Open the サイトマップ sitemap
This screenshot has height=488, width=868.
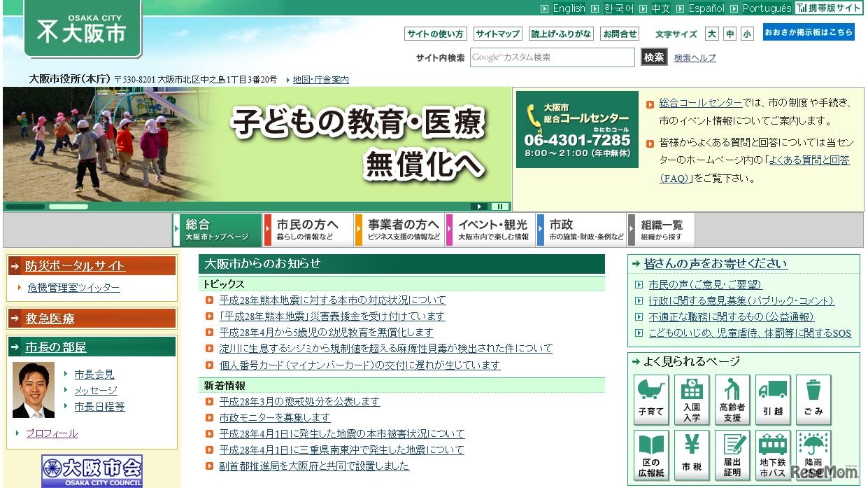[x=497, y=34]
